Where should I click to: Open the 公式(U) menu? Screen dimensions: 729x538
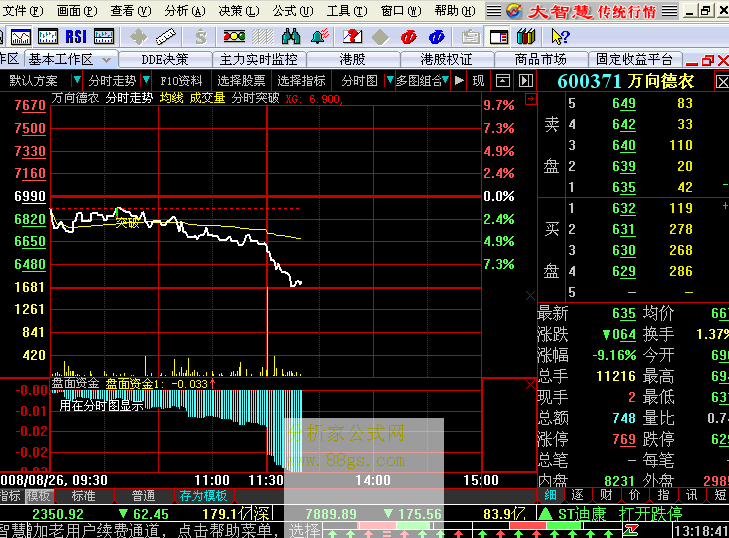point(293,11)
